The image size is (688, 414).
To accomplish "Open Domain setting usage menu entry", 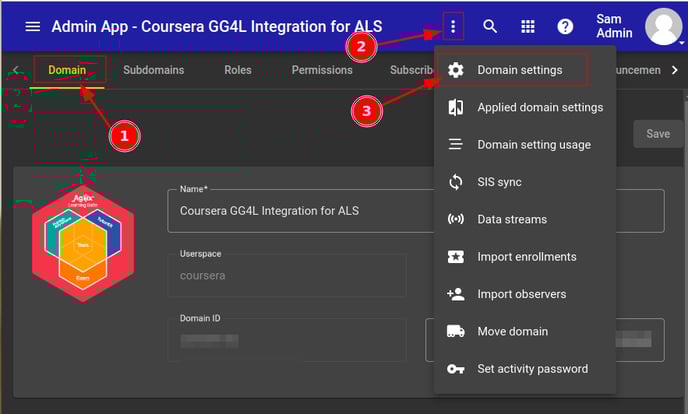I will (x=525, y=145).
